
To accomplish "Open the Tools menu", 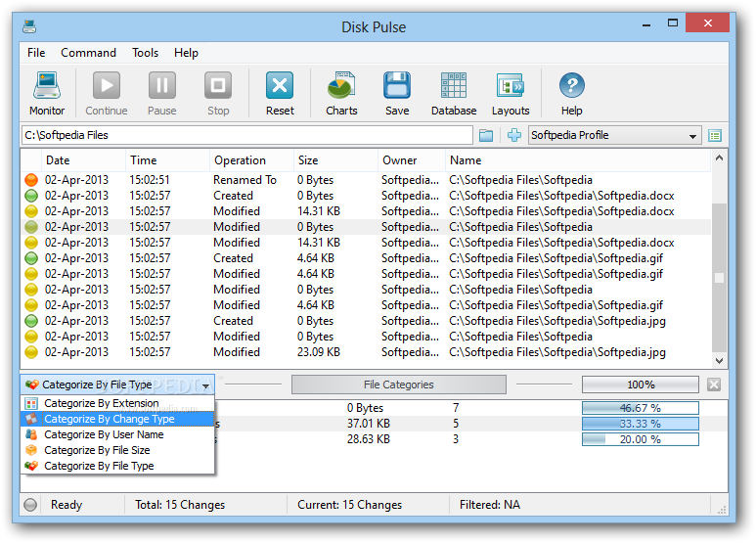I will (145, 53).
